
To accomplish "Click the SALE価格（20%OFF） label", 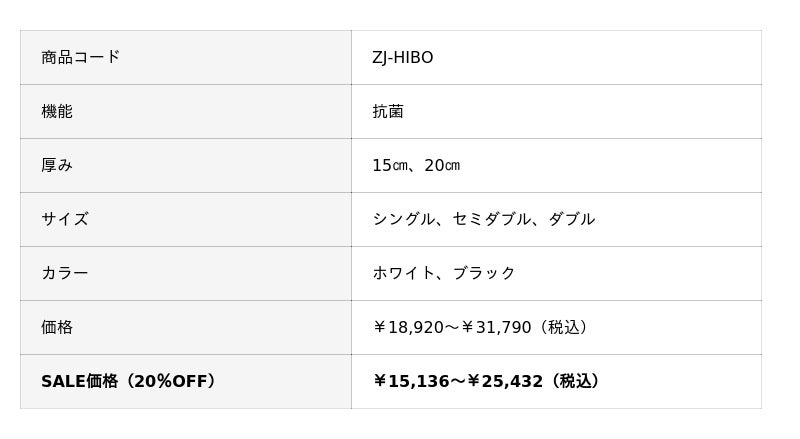I will [x=129, y=381].
